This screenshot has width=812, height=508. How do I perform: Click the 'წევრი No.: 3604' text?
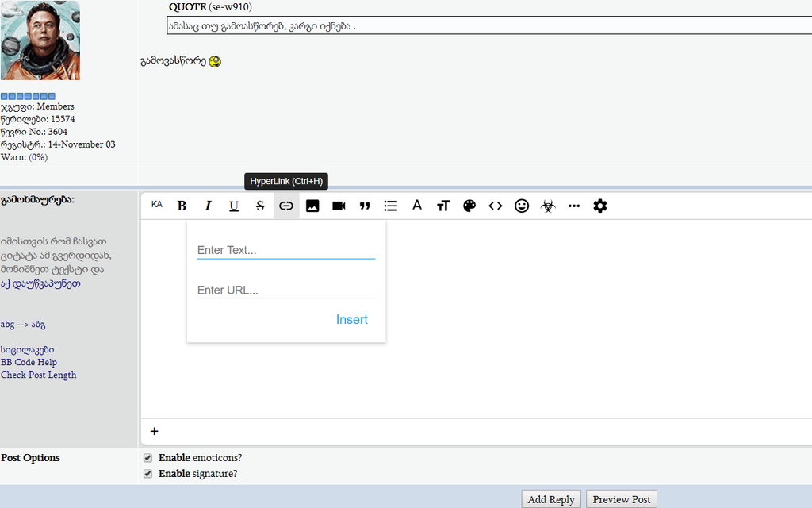pos(34,132)
